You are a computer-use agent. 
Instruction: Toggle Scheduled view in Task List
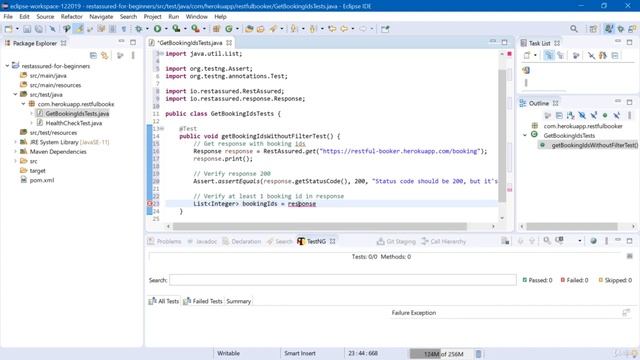point(561,56)
